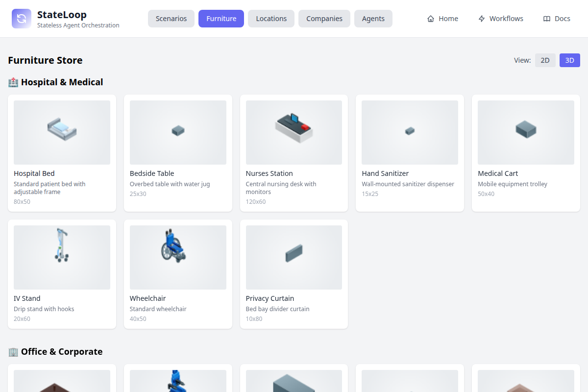Screen dimensions: 588x392
Task: Open the Home link
Action: point(442,19)
